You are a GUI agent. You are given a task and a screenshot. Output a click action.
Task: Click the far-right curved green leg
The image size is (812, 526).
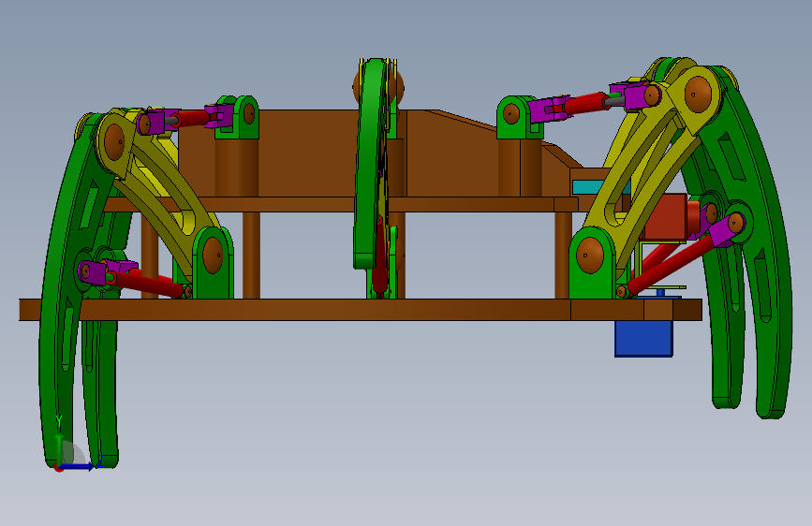point(761,249)
